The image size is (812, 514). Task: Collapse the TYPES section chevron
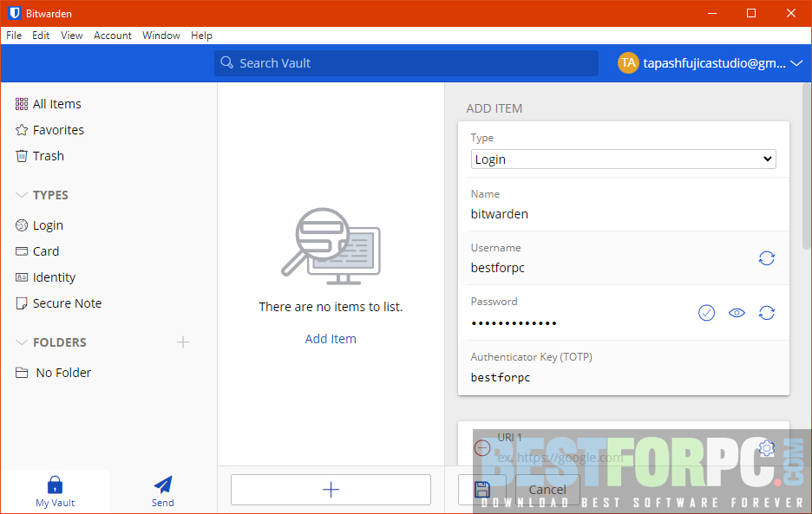[21, 195]
